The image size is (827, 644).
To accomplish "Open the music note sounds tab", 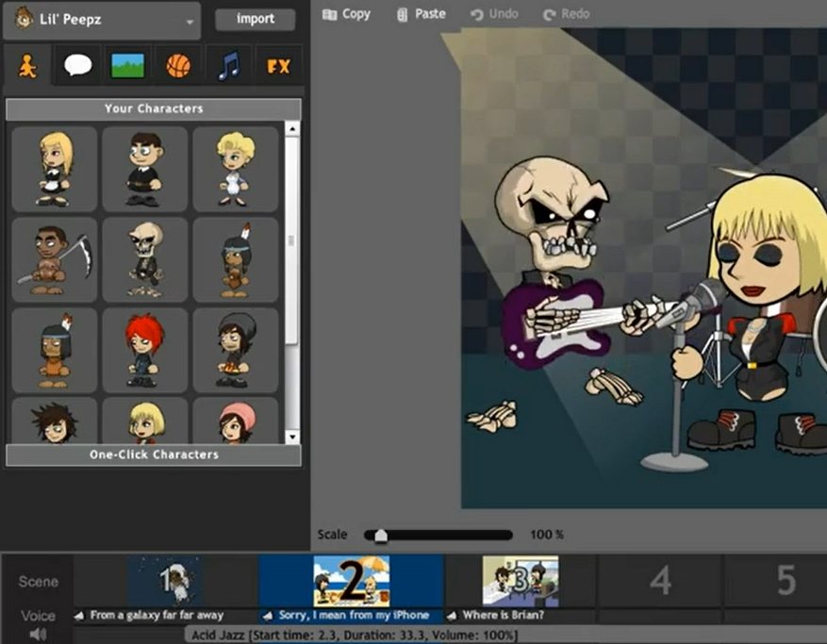I will pos(228,66).
